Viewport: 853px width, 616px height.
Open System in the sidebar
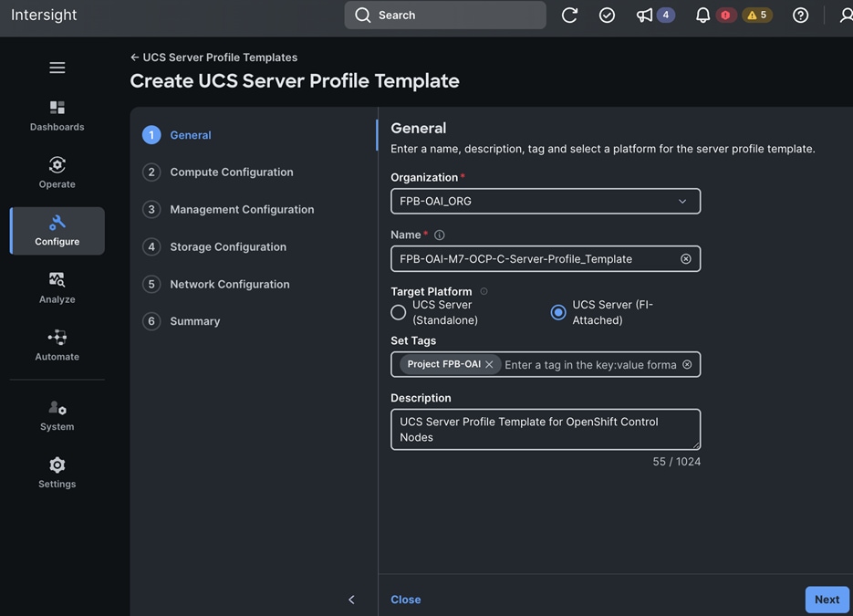pos(57,416)
